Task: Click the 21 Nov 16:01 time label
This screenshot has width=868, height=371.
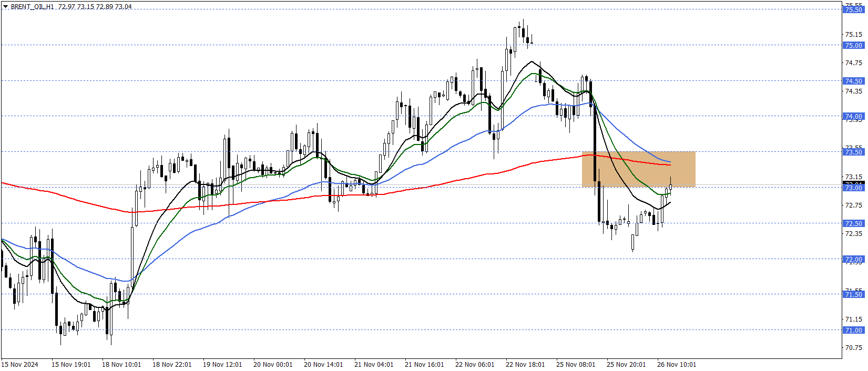Action: 424,365
